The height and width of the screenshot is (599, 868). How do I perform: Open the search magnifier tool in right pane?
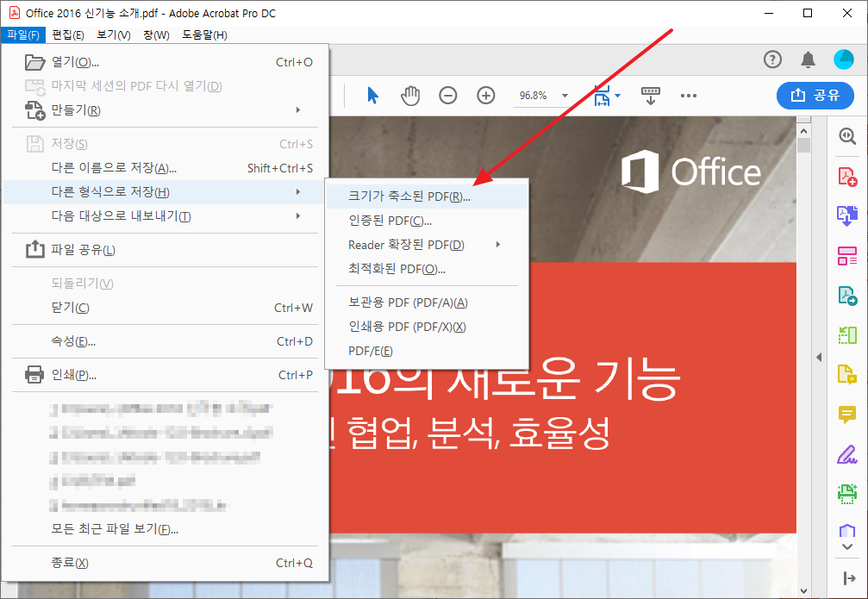(847, 136)
